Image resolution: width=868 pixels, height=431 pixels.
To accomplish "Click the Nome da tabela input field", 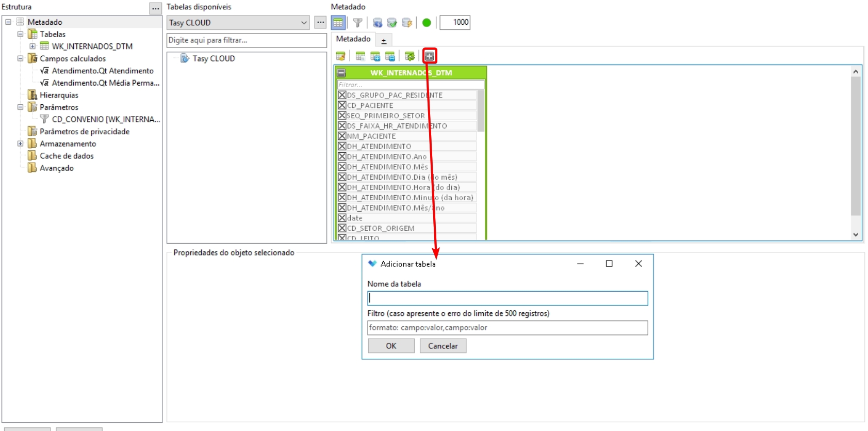I will [x=507, y=298].
